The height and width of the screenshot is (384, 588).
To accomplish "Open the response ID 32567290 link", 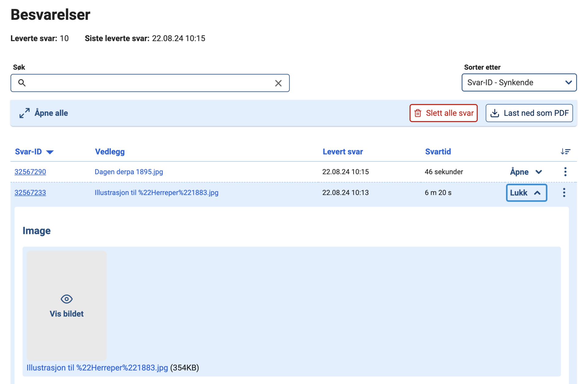I will point(30,172).
